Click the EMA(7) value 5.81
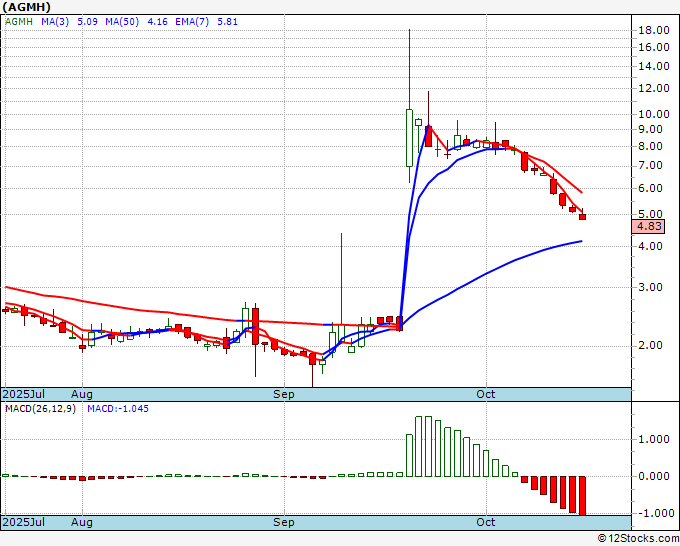680x546 pixels. (227, 22)
